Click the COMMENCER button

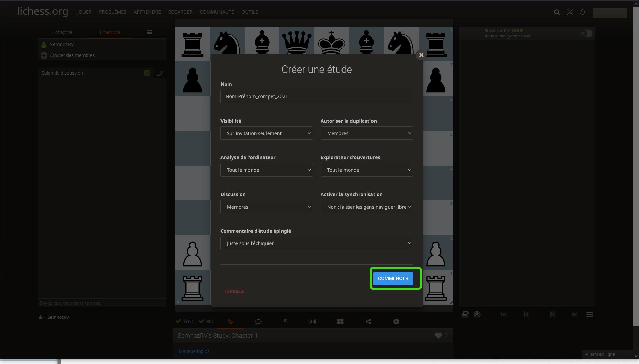393,278
